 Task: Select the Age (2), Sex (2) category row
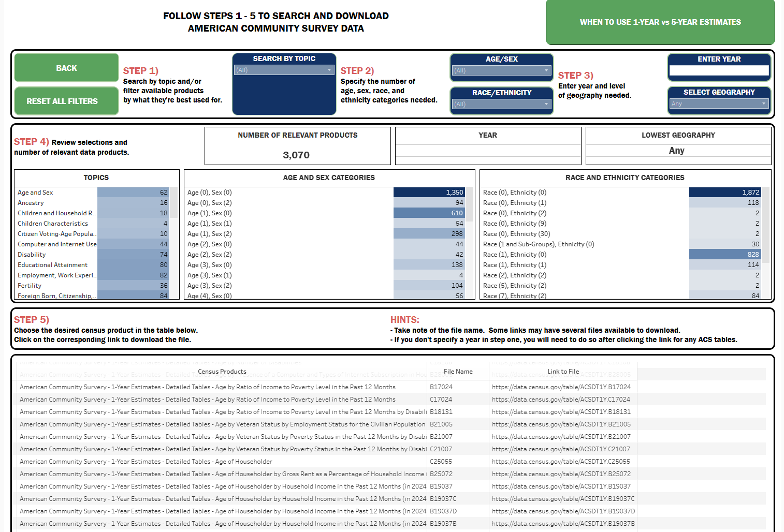click(326, 255)
